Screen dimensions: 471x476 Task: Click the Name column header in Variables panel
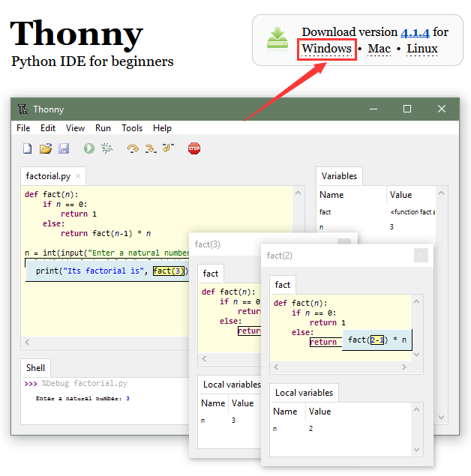pyautogui.click(x=352, y=195)
